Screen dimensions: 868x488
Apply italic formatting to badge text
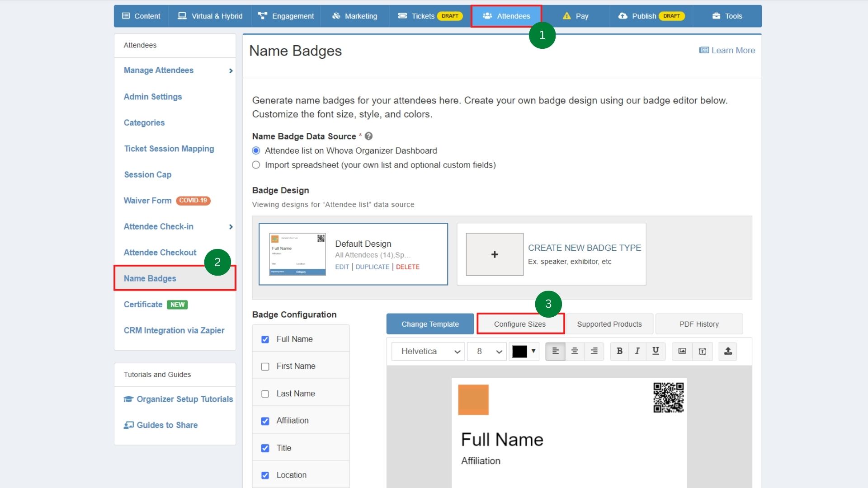[x=637, y=351]
